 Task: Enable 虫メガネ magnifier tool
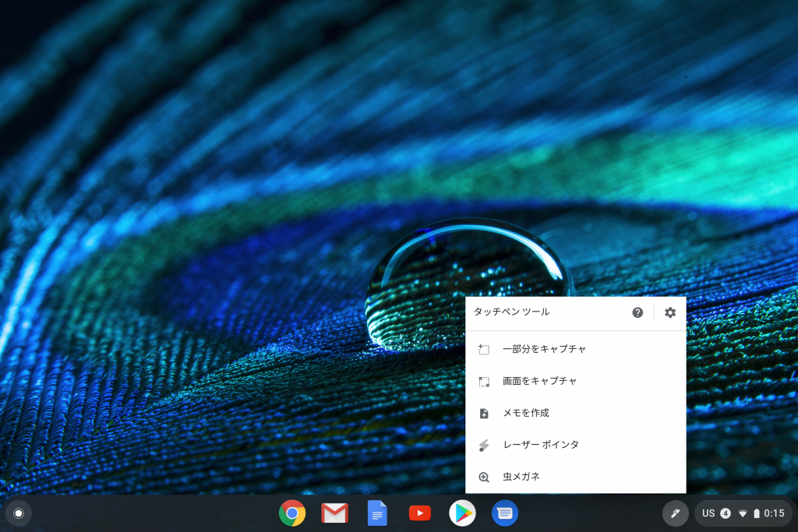click(576, 477)
